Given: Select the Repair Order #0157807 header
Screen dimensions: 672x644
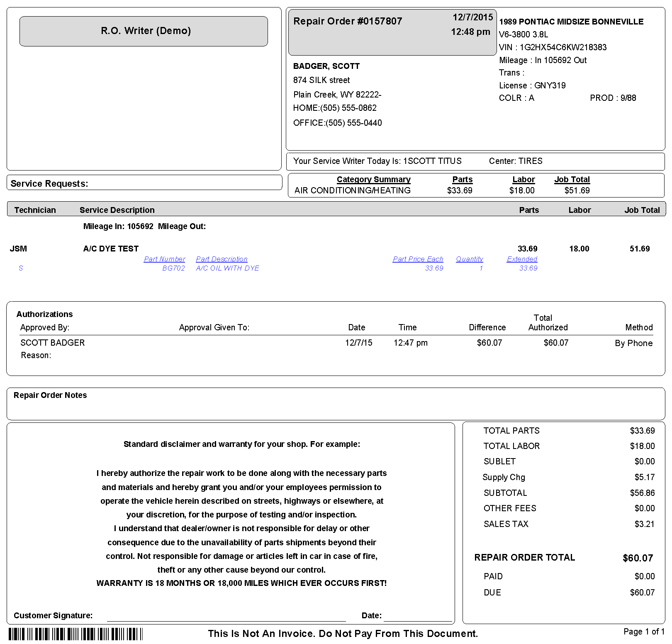Looking at the screenshot, I should pos(348,21).
